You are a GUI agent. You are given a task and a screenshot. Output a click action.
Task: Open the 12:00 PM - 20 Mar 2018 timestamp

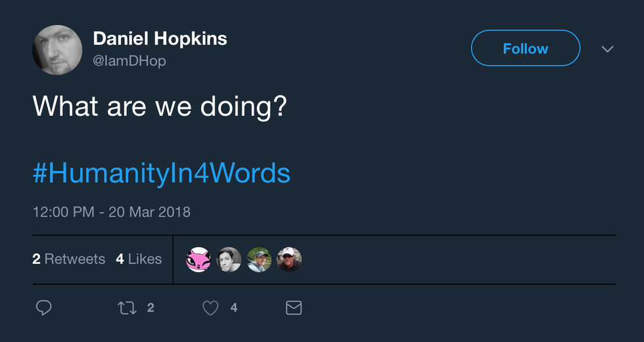(x=111, y=212)
